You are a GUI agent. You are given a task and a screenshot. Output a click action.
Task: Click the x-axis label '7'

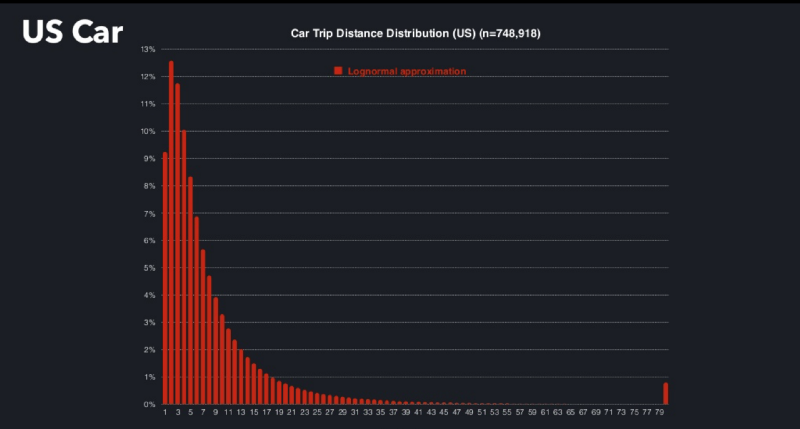203,412
